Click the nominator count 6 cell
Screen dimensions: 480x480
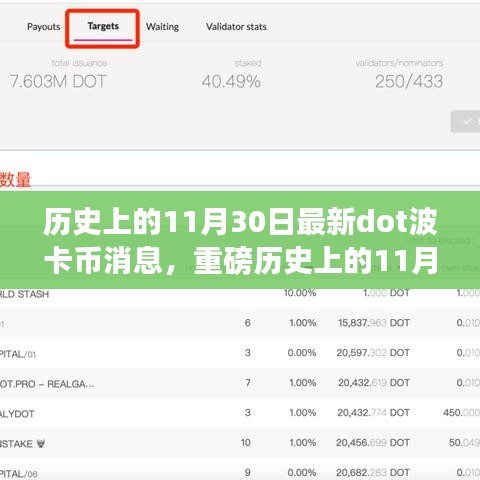click(x=247, y=323)
